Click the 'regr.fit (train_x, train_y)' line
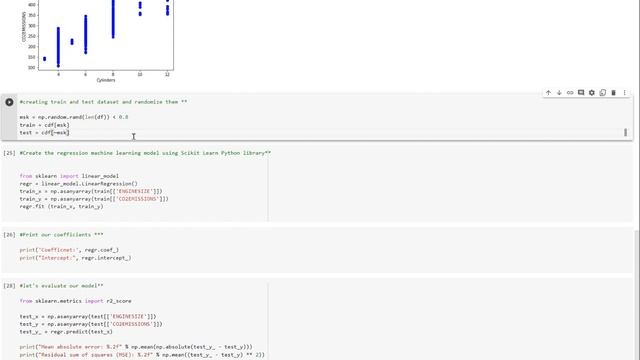Screen dimensions: 640x360 [61, 207]
